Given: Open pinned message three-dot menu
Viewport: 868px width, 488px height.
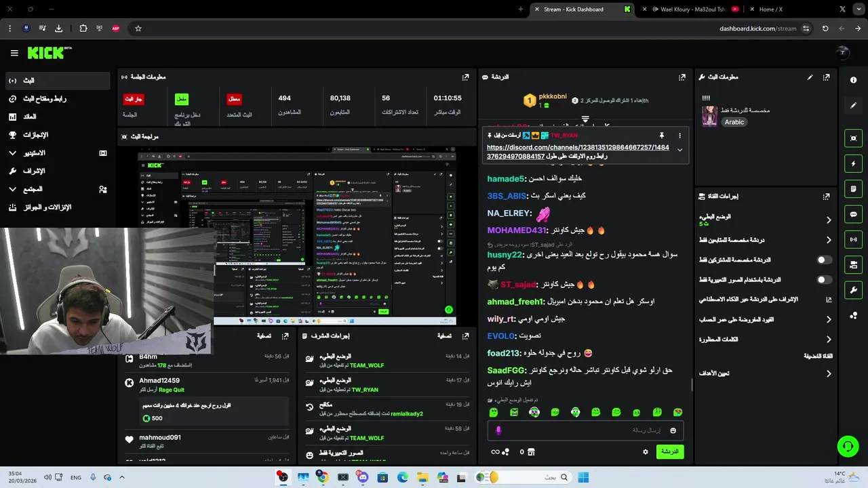Looking at the screenshot, I should coord(679,136).
